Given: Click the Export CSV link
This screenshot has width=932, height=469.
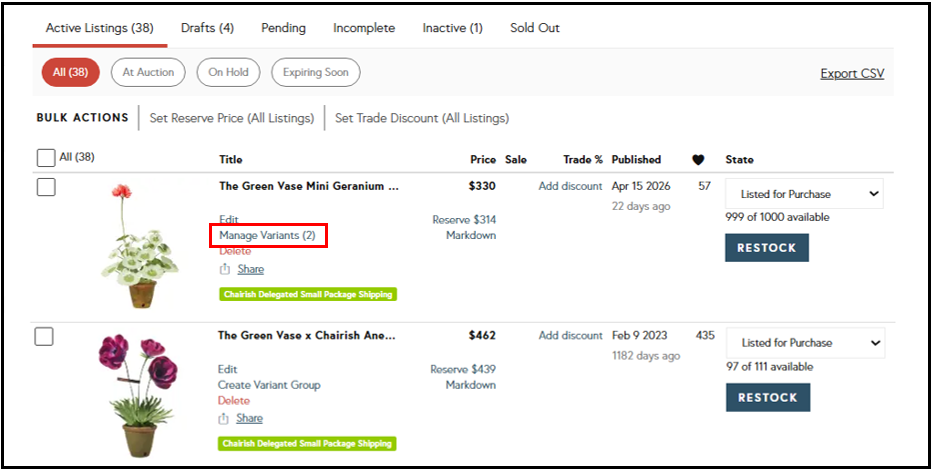Looking at the screenshot, I should tap(852, 74).
